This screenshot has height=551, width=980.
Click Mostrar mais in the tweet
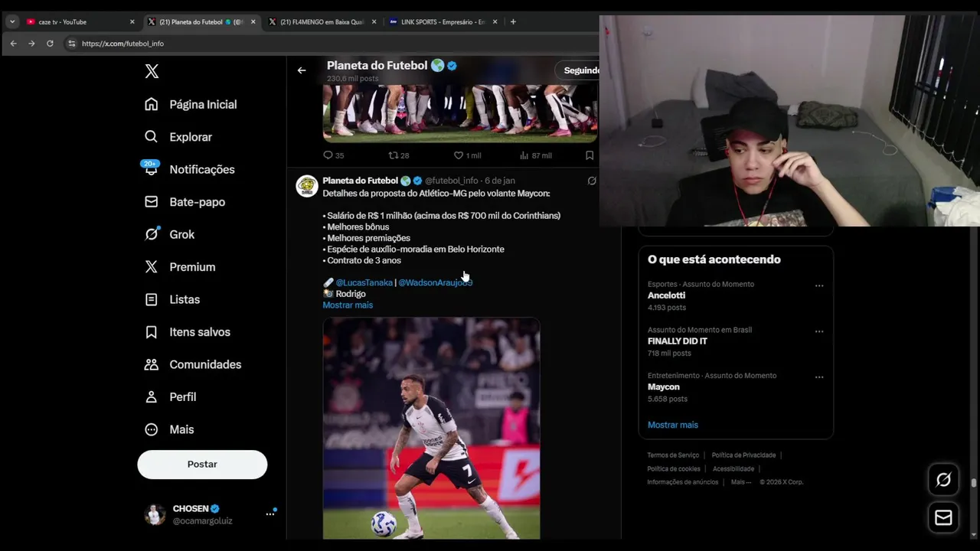coord(348,305)
